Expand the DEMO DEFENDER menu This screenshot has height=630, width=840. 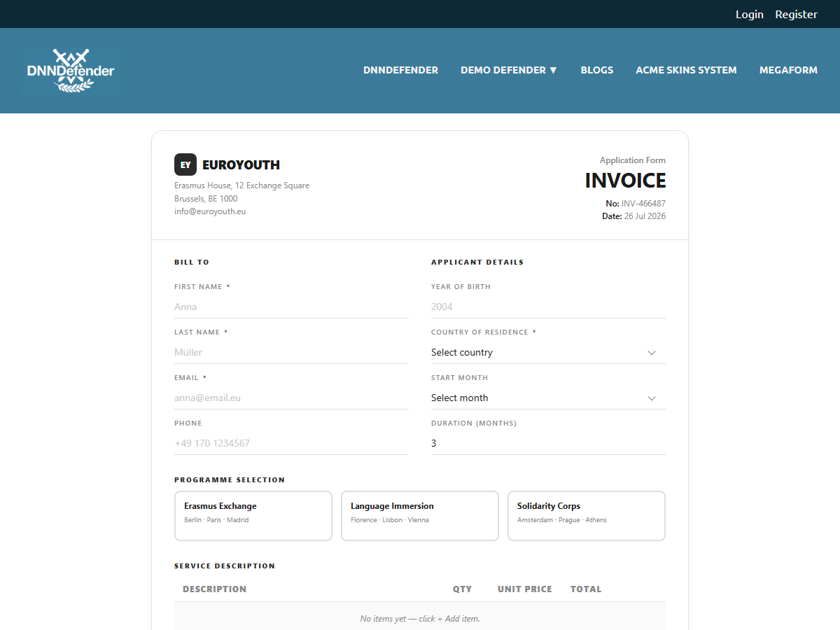509,70
